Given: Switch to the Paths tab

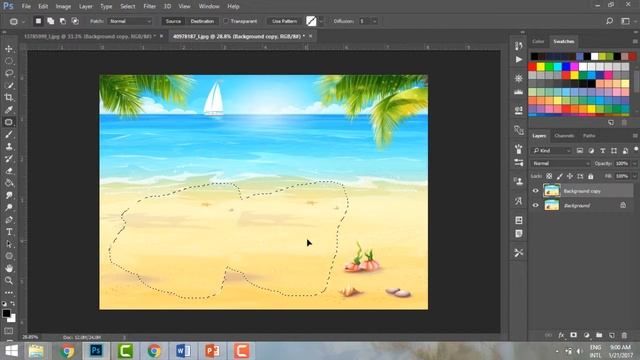Looking at the screenshot, I should [x=589, y=136].
